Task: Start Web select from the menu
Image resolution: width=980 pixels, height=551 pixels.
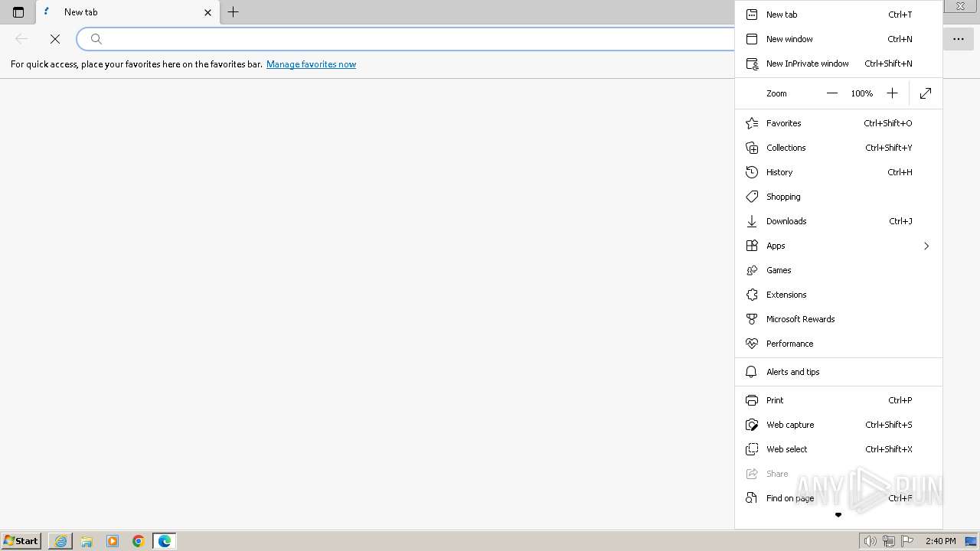Action: point(838,449)
